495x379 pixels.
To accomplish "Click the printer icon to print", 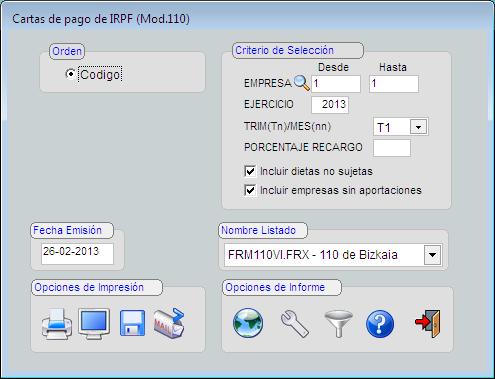I will coord(57,324).
